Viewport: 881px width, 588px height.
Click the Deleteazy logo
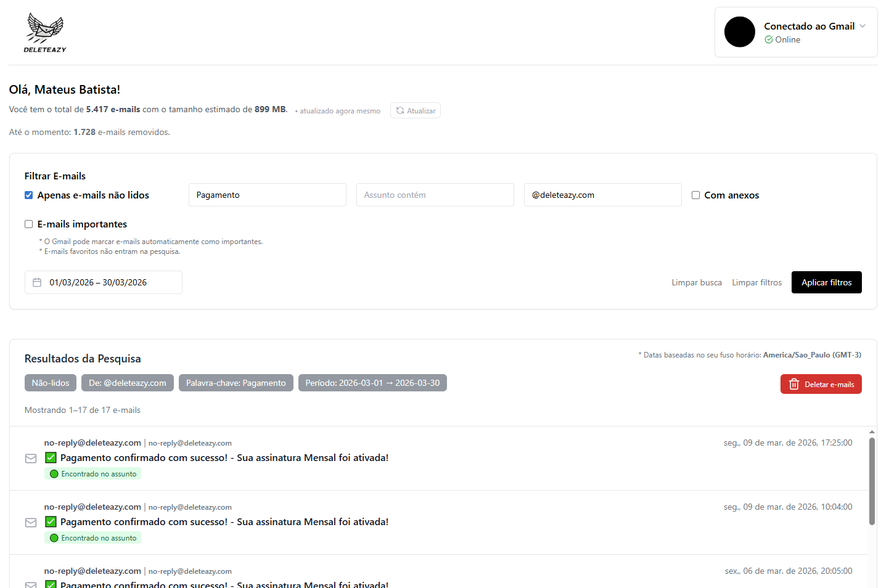(44, 31)
